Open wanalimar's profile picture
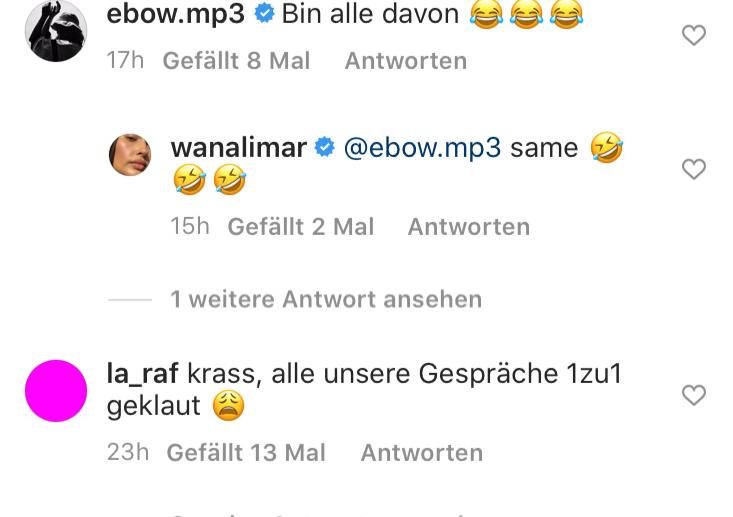 point(130,155)
